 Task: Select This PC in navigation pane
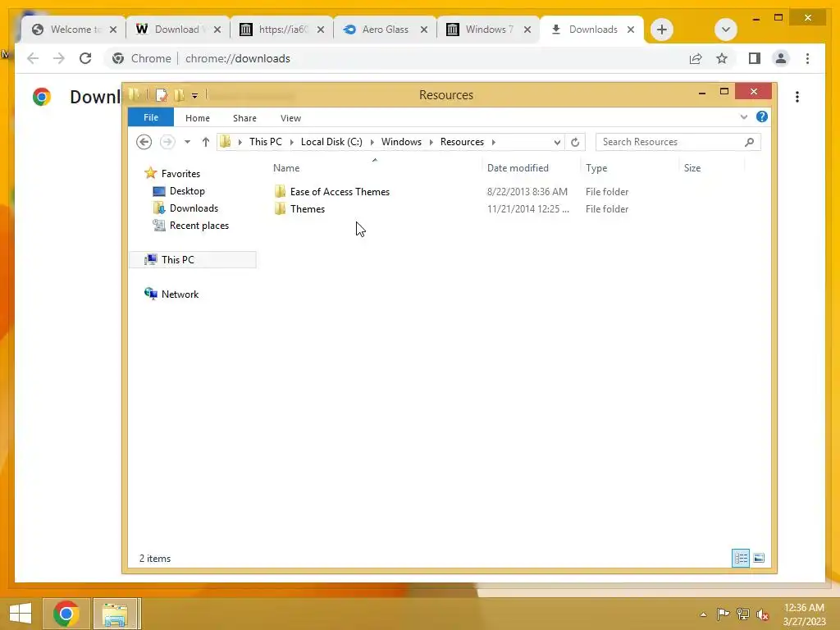tap(177, 260)
